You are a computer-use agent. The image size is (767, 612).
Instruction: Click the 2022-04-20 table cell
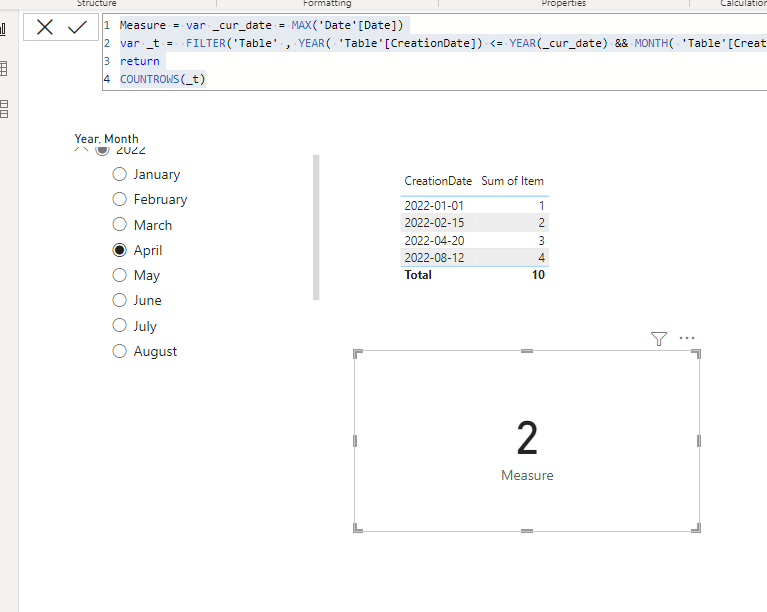434,240
